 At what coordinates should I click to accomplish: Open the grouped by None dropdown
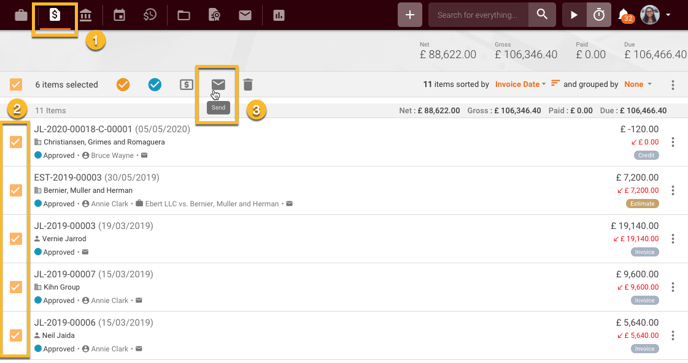638,84
